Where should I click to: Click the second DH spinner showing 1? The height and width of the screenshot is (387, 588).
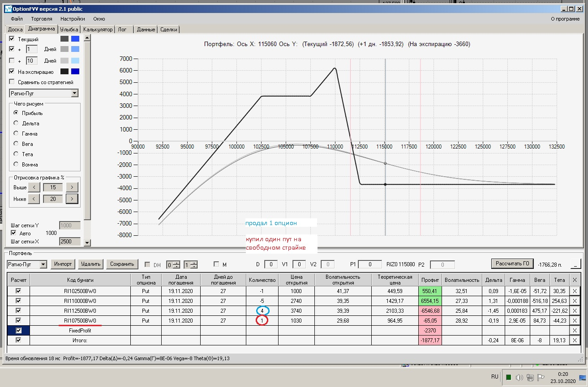[x=190, y=264]
